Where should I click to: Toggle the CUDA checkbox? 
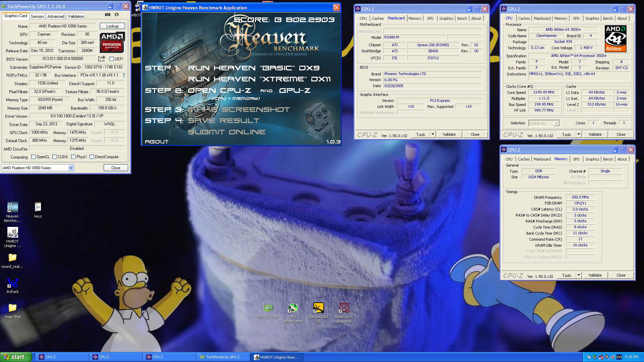pos(55,157)
